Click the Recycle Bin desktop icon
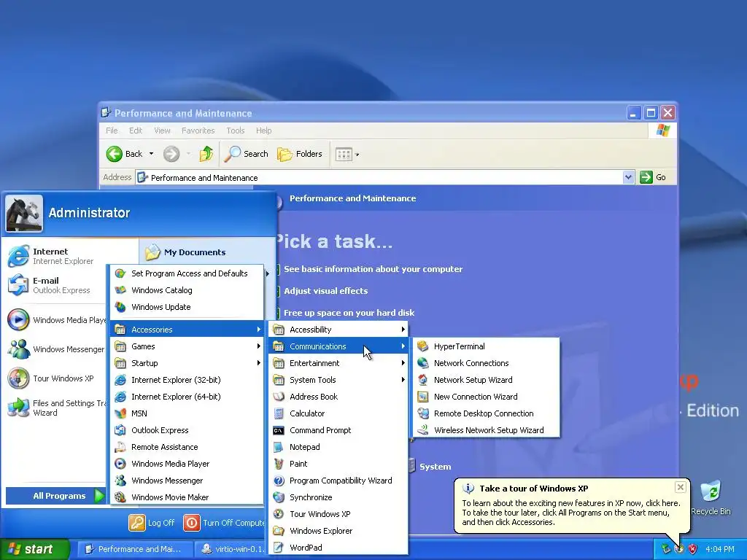The height and width of the screenshot is (560, 747). pyautogui.click(x=711, y=497)
